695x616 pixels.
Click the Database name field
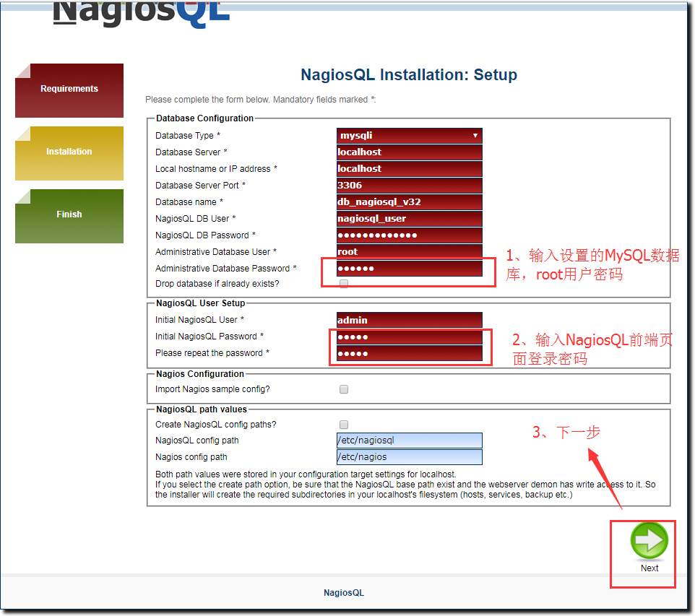pyautogui.click(x=409, y=202)
